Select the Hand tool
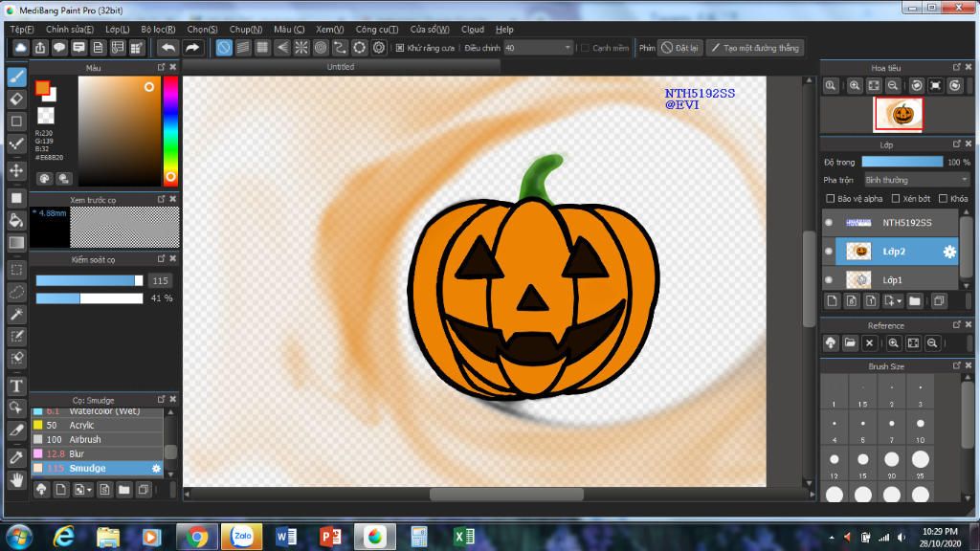 (17, 480)
